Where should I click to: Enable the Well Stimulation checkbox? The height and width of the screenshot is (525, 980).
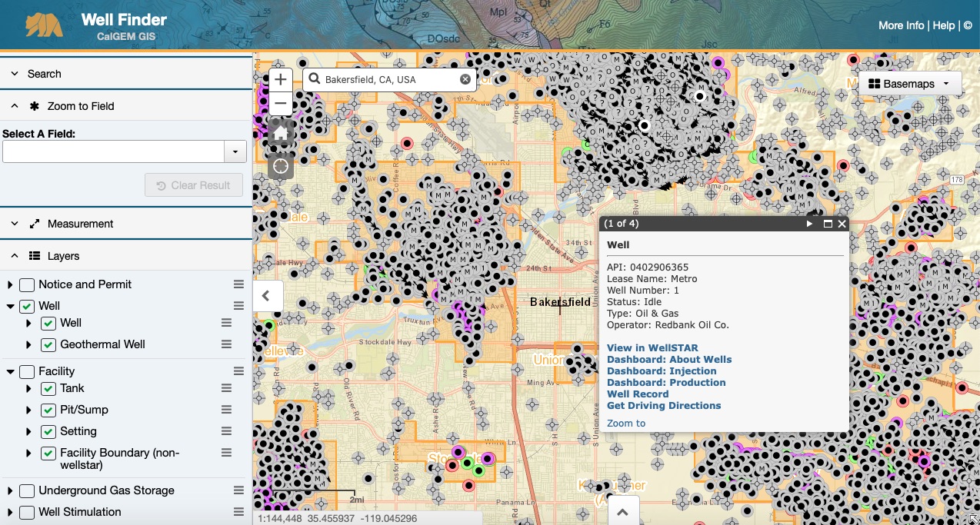(27, 512)
